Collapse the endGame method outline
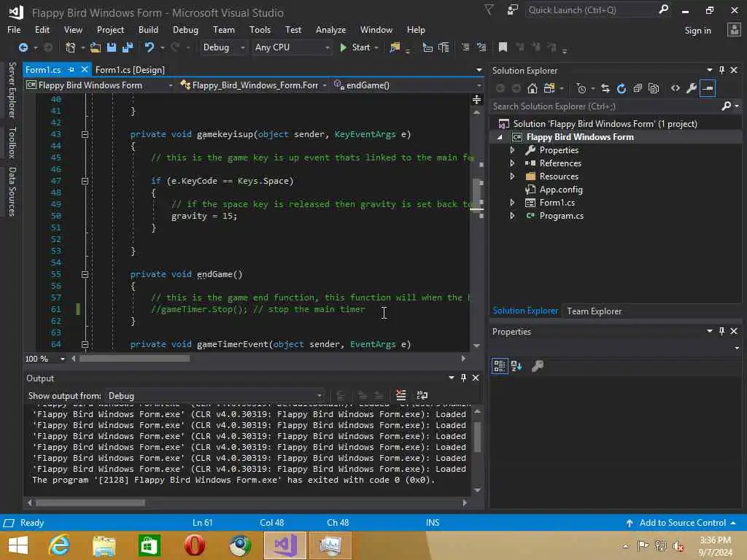The width and height of the screenshot is (747, 560). tap(85, 274)
